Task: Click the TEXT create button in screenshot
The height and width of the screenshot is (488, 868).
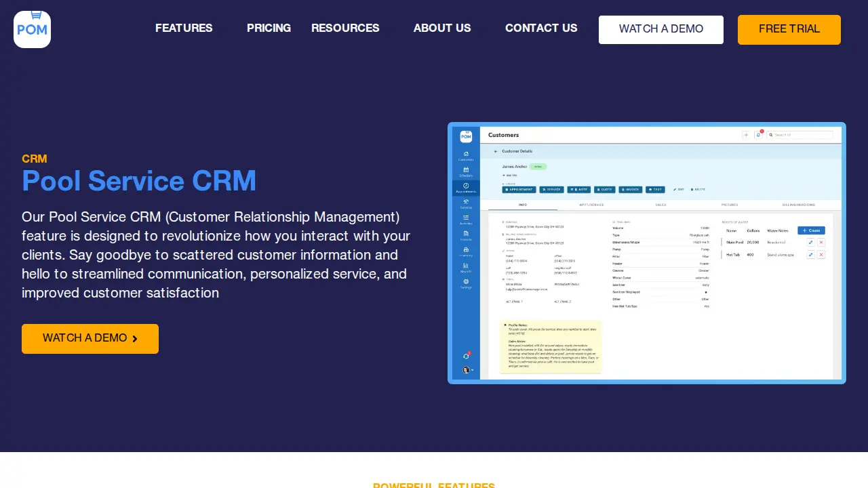Action: (x=655, y=190)
